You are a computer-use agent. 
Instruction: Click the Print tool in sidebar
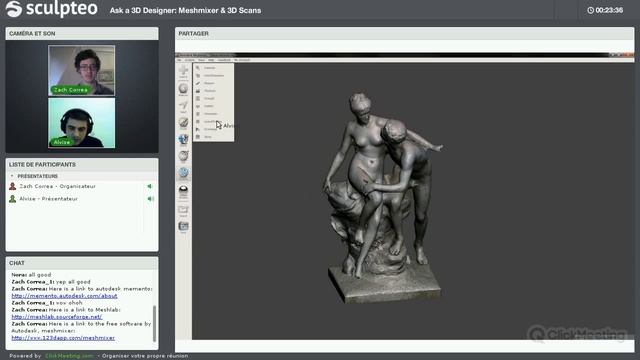(x=183, y=227)
